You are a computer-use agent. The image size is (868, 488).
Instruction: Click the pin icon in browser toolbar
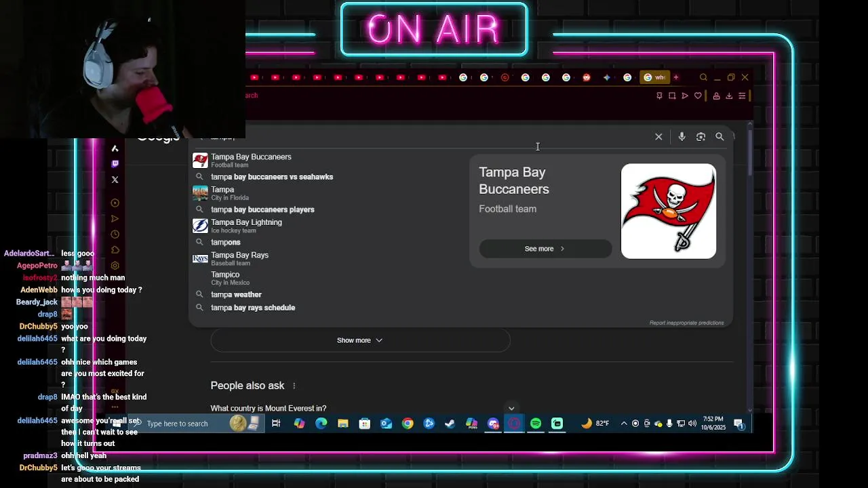[659, 96]
